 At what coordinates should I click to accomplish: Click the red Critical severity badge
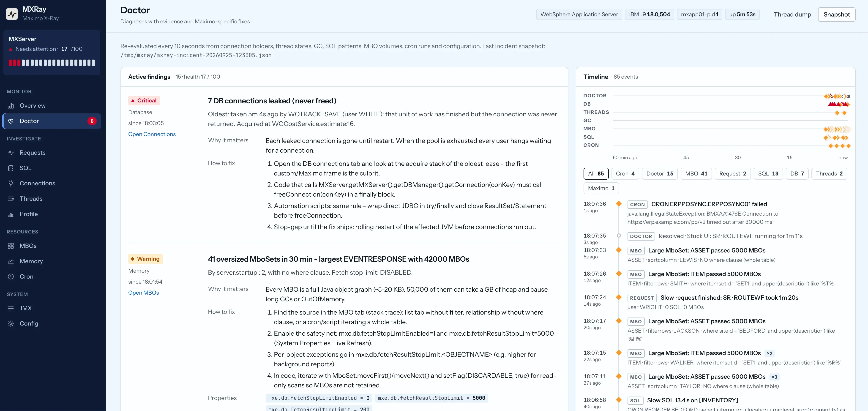tap(144, 101)
